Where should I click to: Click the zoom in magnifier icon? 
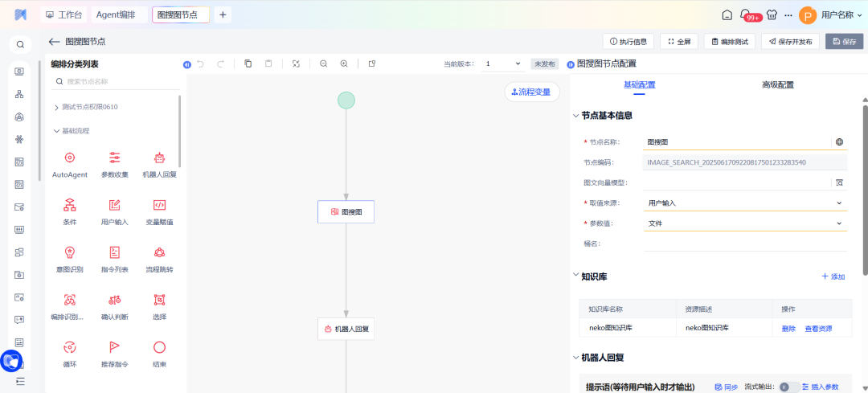344,63
